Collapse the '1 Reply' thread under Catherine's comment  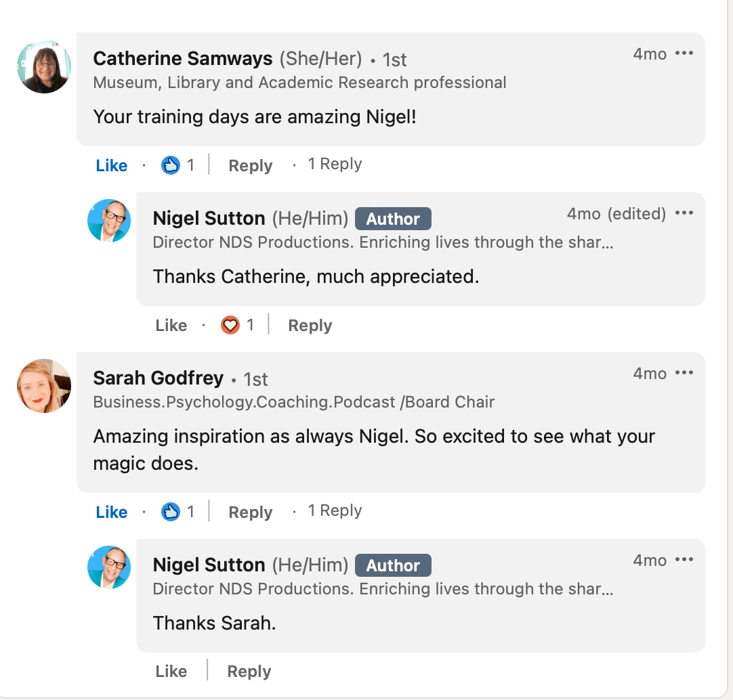click(335, 164)
